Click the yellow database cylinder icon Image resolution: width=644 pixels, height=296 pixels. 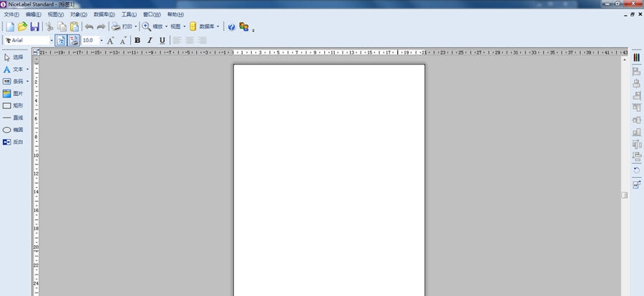point(193,27)
